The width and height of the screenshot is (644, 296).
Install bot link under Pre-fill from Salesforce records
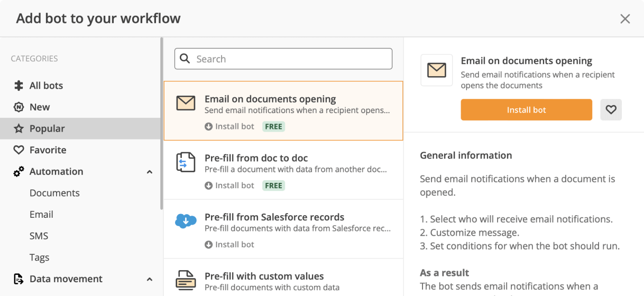(229, 245)
